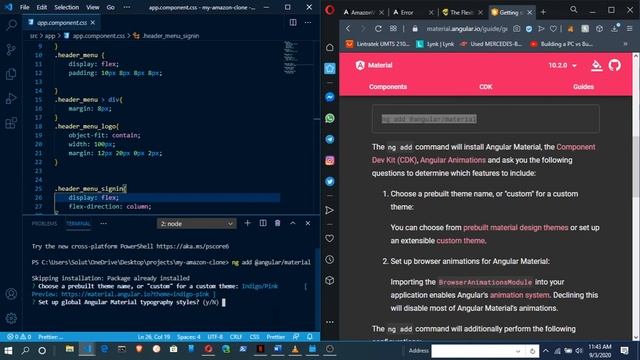This screenshot has width=640, height=360.
Task: Close the terminal panel
Action: coord(308,223)
